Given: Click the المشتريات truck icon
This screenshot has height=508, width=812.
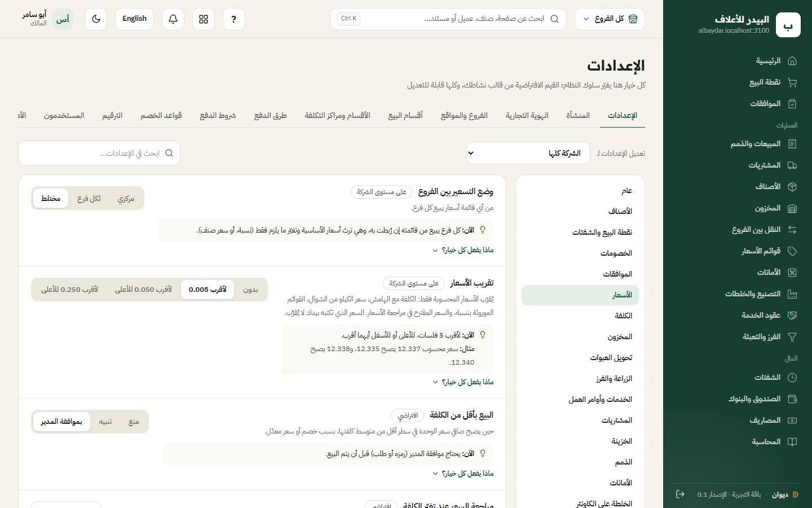Looking at the screenshot, I should coord(792,165).
